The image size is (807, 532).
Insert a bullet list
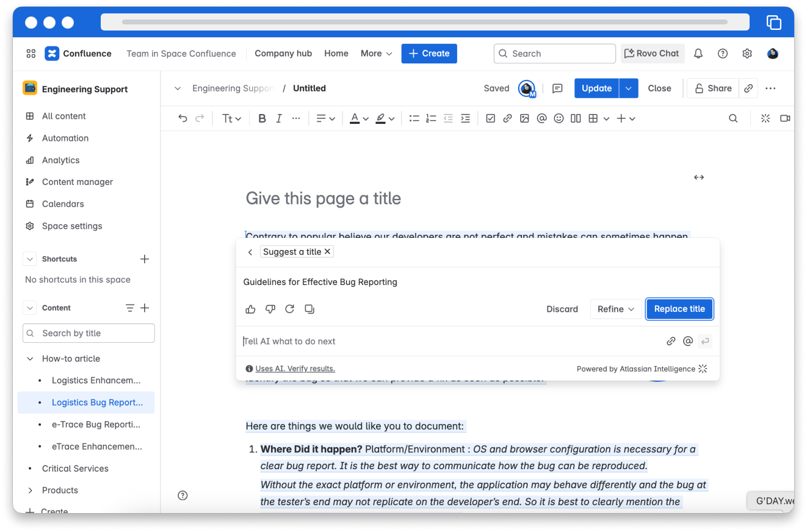coord(414,119)
